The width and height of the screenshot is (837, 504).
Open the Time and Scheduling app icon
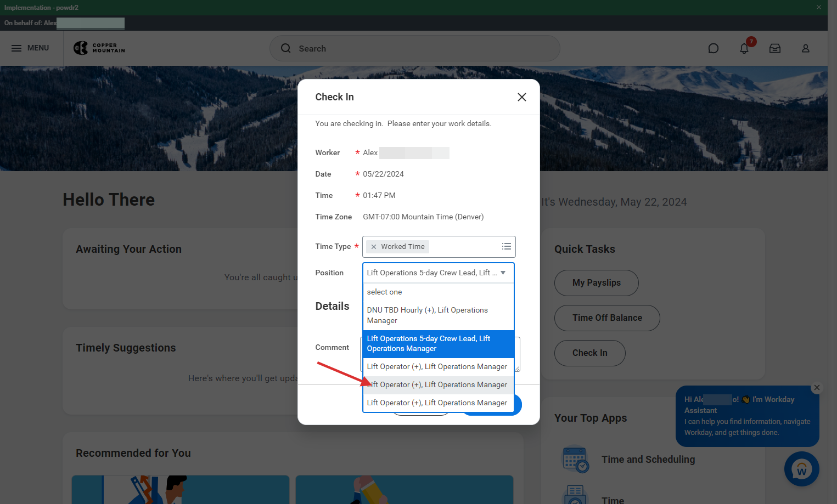[x=575, y=459]
